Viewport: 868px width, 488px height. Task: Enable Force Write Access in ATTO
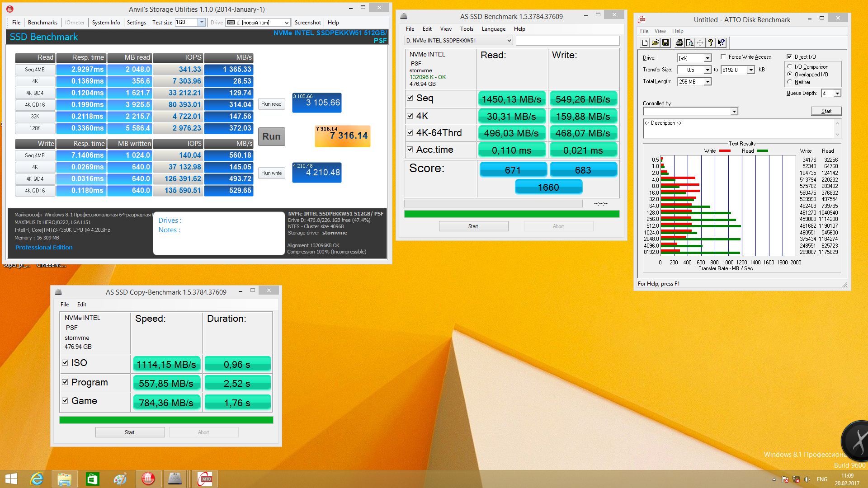pos(723,57)
